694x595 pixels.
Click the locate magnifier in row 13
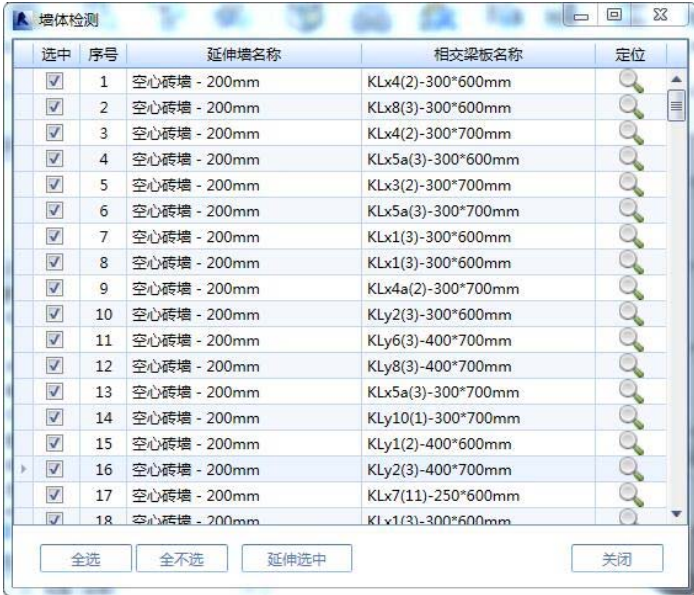(x=631, y=392)
